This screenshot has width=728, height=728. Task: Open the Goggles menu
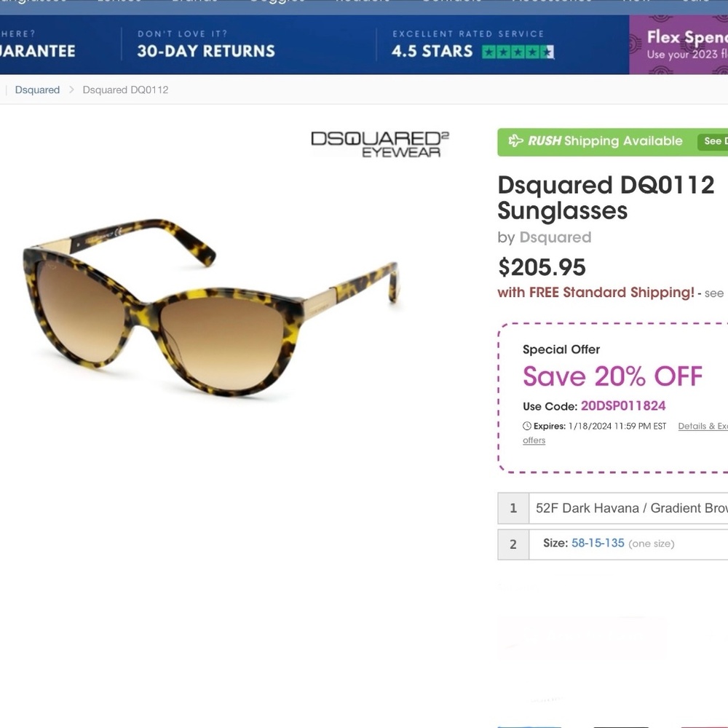277,2
